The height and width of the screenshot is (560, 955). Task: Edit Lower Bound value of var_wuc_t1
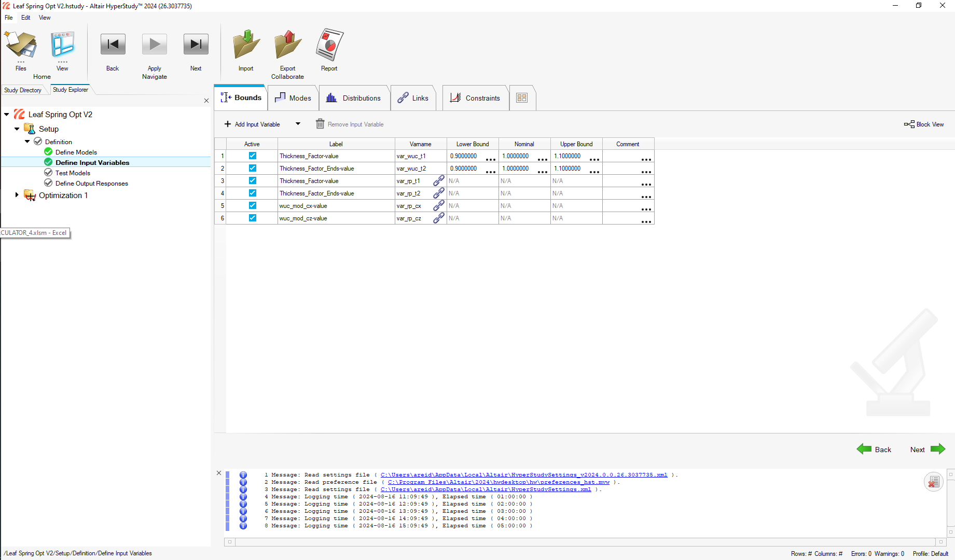coord(464,156)
